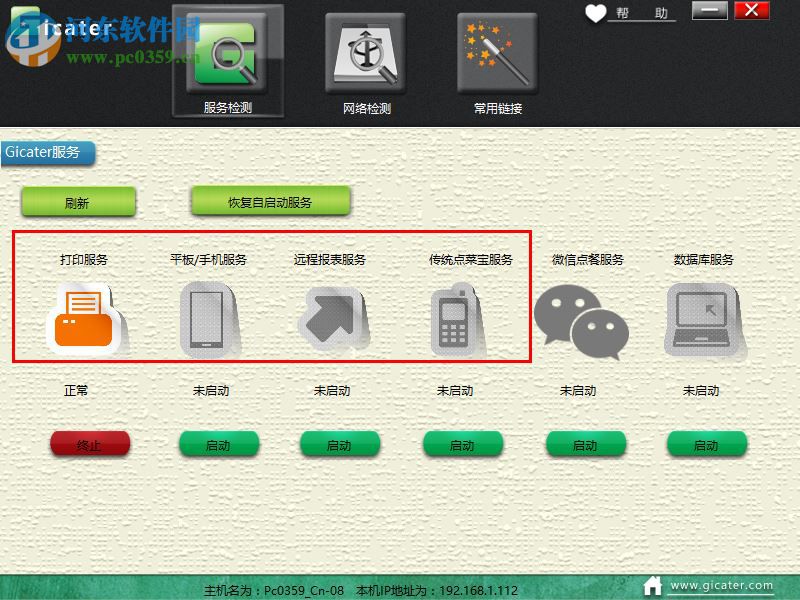Select the 平板/手机服务 tablet service icon
Screen dimensions: 800x600
(208, 320)
